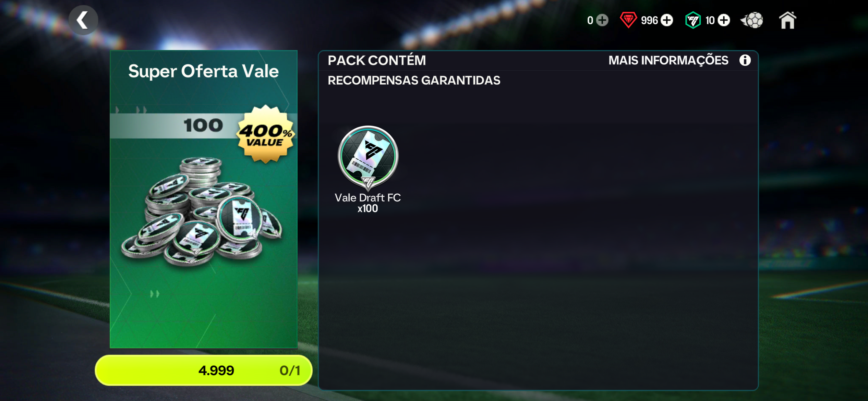Tap the 400% Value badge
Screen dimensions: 868x401
(265, 134)
